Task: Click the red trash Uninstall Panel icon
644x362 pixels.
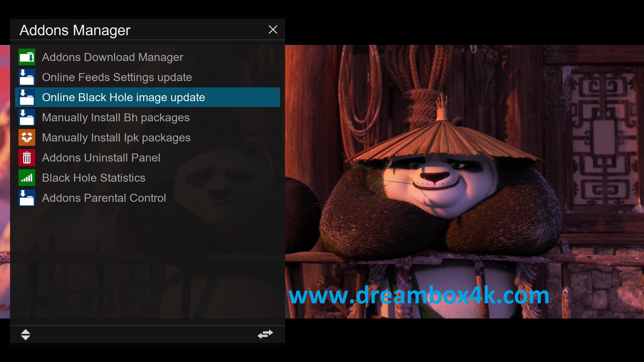Action: click(x=27, y=158)
